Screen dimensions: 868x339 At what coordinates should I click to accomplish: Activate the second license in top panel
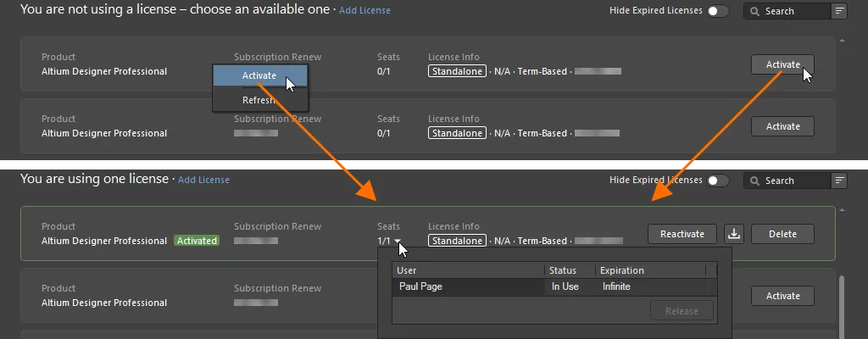[x=782, y=126]
